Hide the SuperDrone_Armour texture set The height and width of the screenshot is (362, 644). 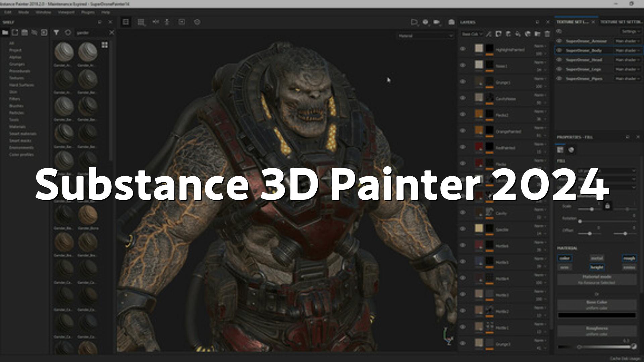[x=559, y=41]
